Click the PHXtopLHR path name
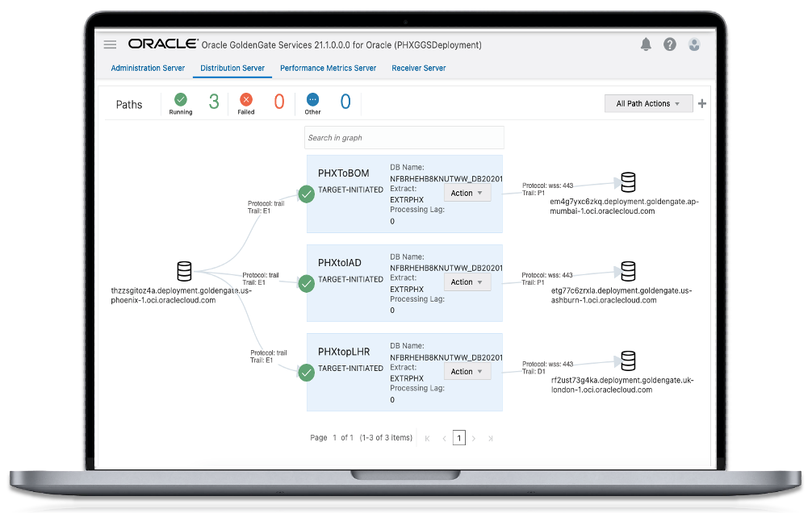812x513 pixels. click(x=344, y=352)
